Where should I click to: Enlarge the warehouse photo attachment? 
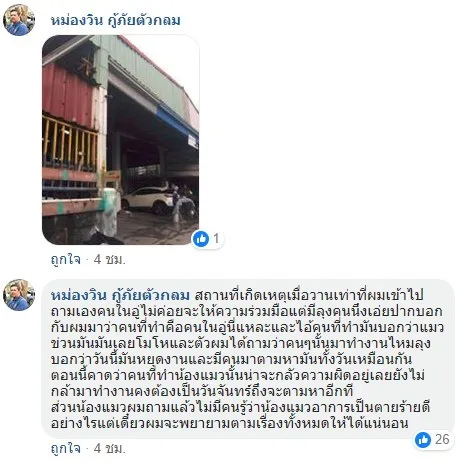121,140
